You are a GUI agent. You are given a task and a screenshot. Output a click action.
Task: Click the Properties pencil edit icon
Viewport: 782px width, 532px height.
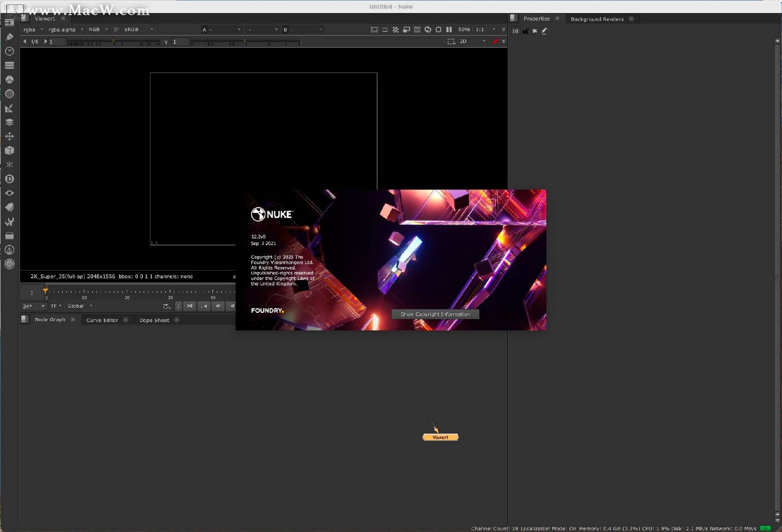[544, 31]
